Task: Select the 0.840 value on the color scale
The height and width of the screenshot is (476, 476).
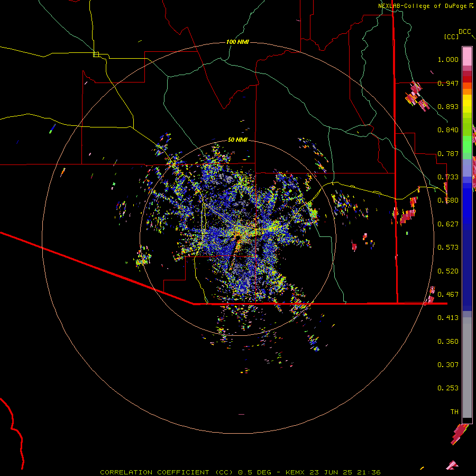Action: pyautogui.click(x=448, y=130)
